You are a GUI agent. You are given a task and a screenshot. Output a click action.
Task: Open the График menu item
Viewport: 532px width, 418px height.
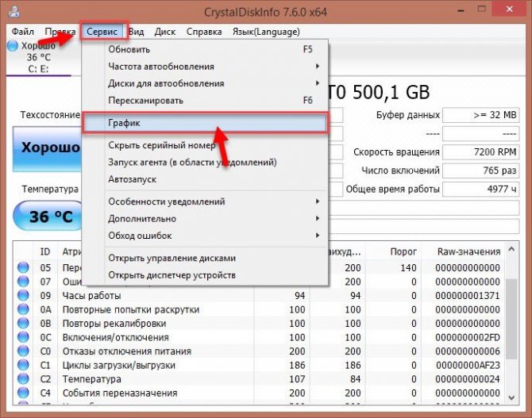(205, 123)
